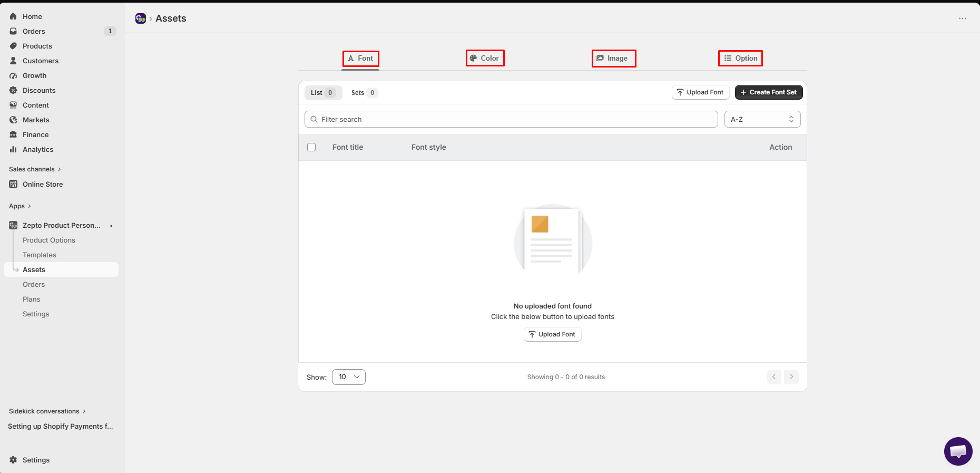
Task: Click the Create Font Set button
Action: click(769, 92)
